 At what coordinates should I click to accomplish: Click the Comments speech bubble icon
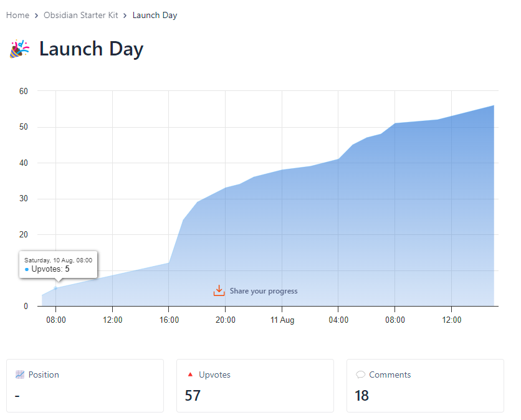(360, 375)
